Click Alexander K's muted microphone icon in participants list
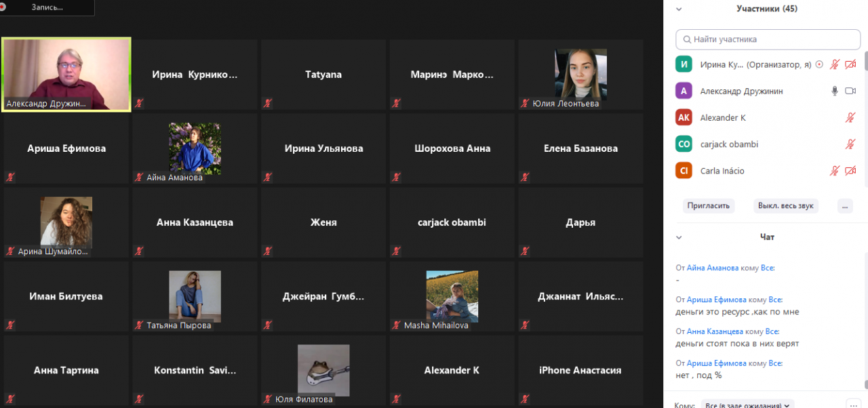 click(850, 117)
